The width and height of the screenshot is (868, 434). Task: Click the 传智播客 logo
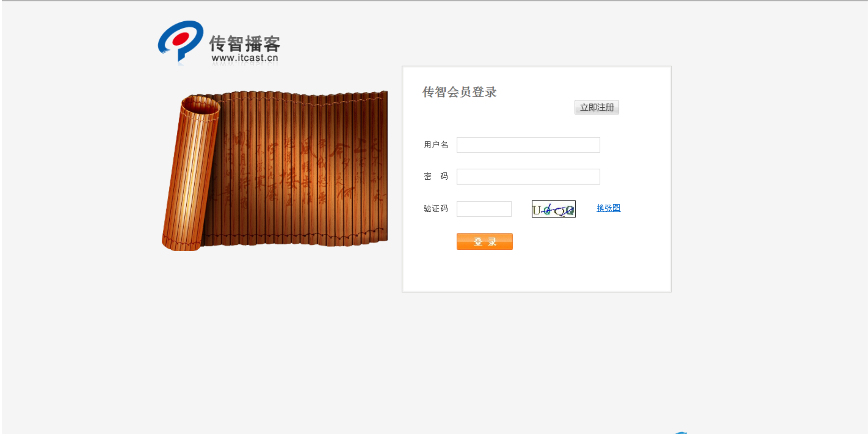[x=219, y=43]
